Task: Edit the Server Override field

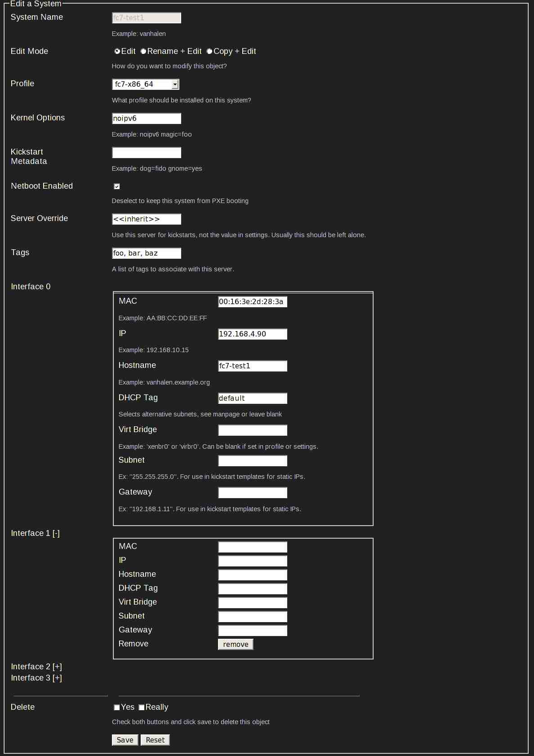Action: [147, 219]
